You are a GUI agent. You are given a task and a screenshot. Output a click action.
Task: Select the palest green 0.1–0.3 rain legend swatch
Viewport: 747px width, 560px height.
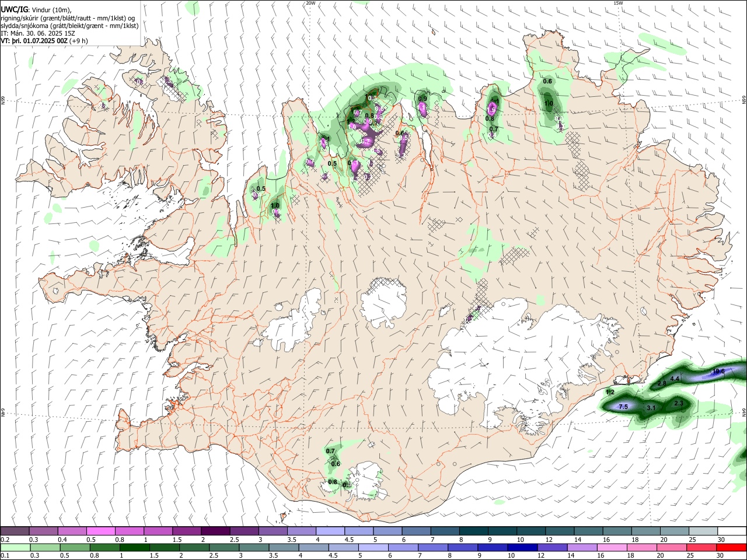(15, 547)
